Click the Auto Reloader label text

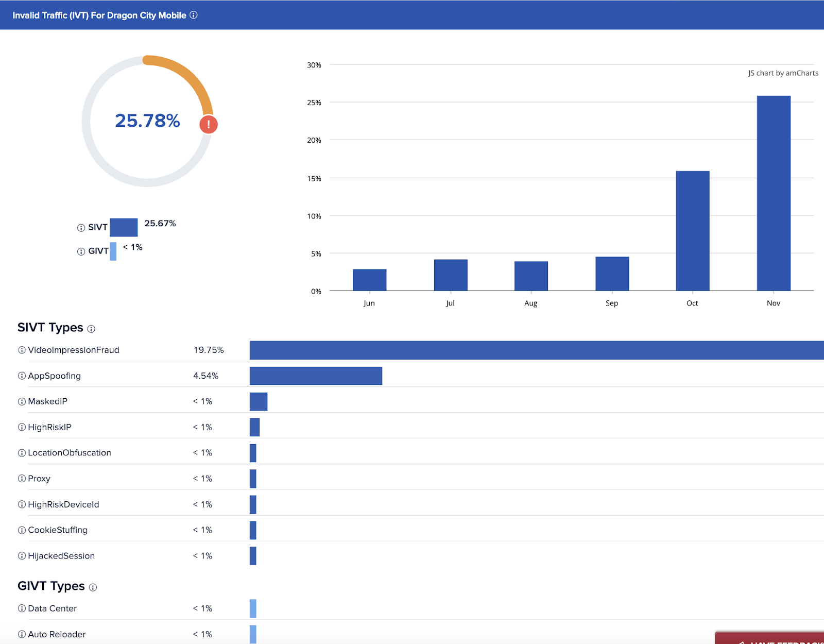pos(57,634)
